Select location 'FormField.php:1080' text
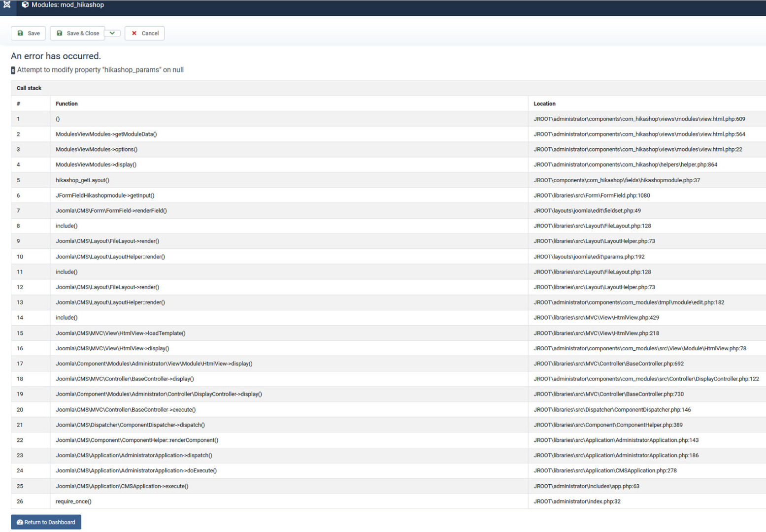The height and width of the screenshot is (532, 766). (x=626, y=196)
